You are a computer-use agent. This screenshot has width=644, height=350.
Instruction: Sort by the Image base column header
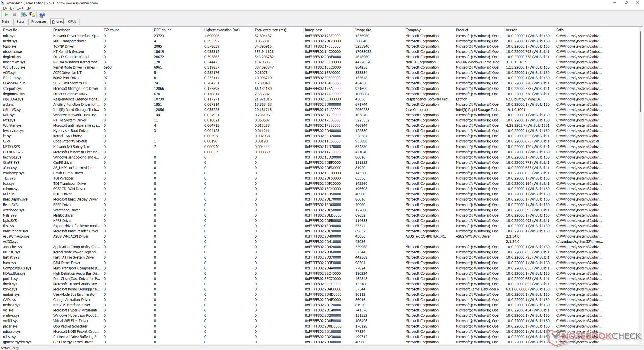(x=328, y=30)
